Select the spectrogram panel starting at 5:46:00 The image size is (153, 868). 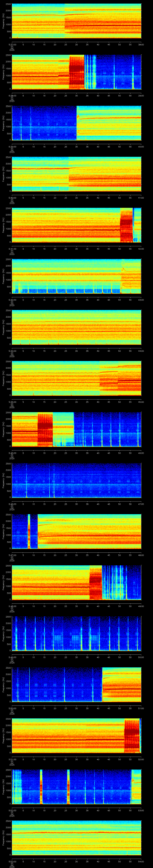pos(77,481)
